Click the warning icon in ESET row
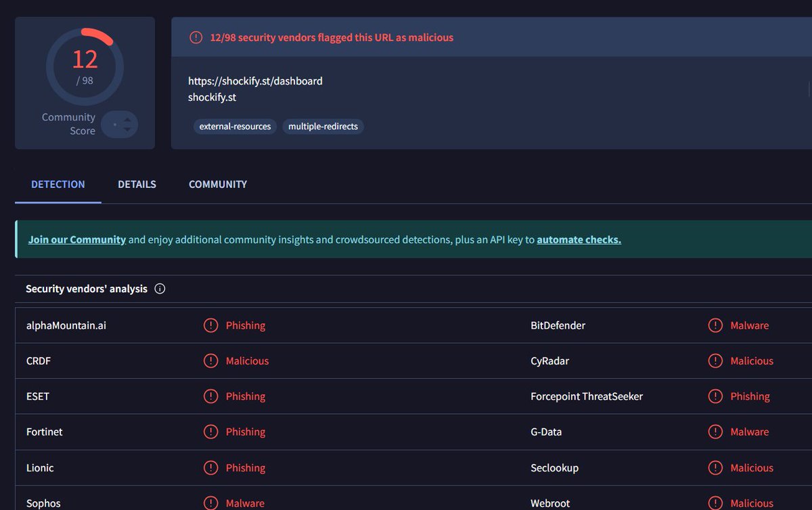Viewport: 812px width, 510px height. coord(211,396)
